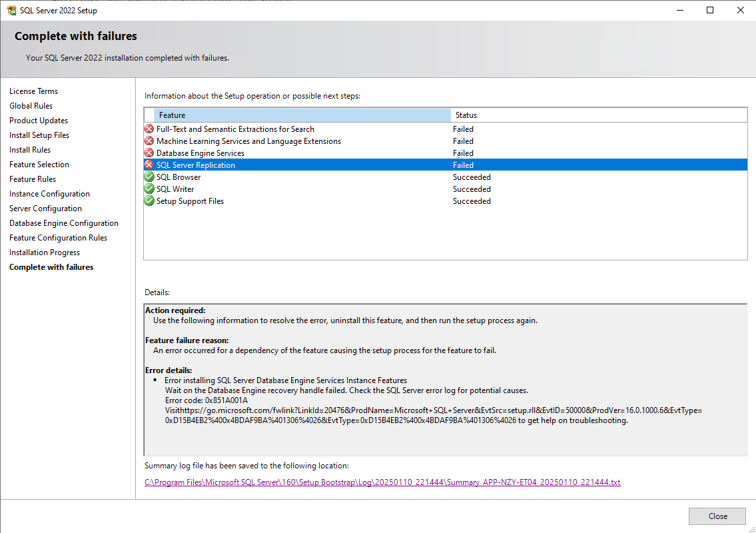The width and height of the screenshot is (756, 533).
Task: Click the Failed status for Machine Learning Services
Action: [463, 141]
